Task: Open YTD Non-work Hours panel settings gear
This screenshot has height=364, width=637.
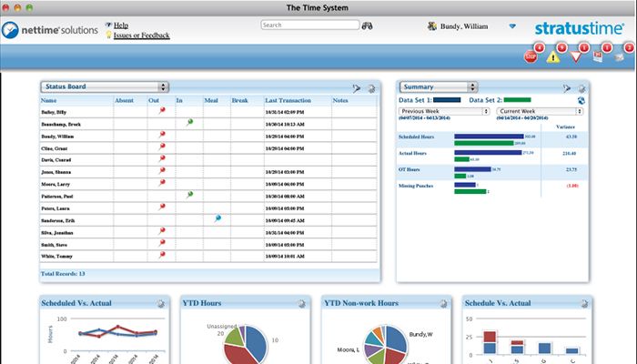Action: point(443,303)
